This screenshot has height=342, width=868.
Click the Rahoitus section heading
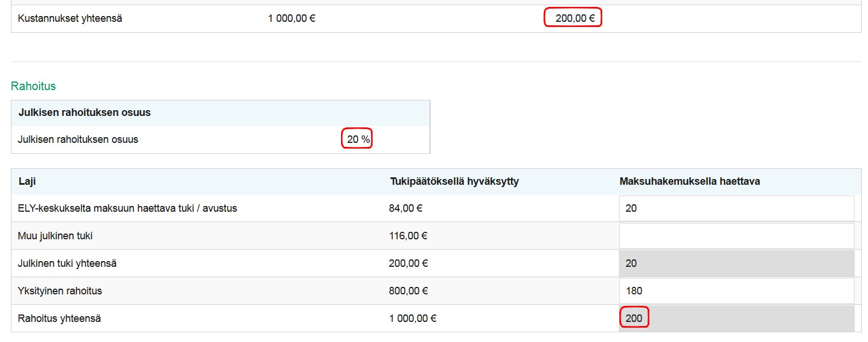click(x=33, y=86)
